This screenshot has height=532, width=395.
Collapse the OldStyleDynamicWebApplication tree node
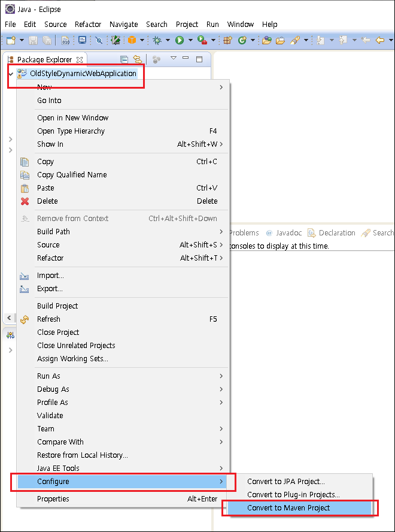pyautogui.click(x=11, y=73)
